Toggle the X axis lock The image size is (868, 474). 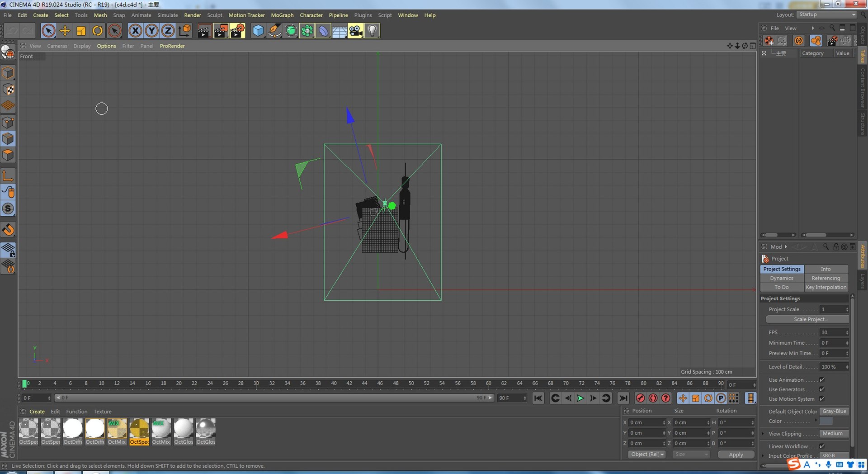click(135, 31)
